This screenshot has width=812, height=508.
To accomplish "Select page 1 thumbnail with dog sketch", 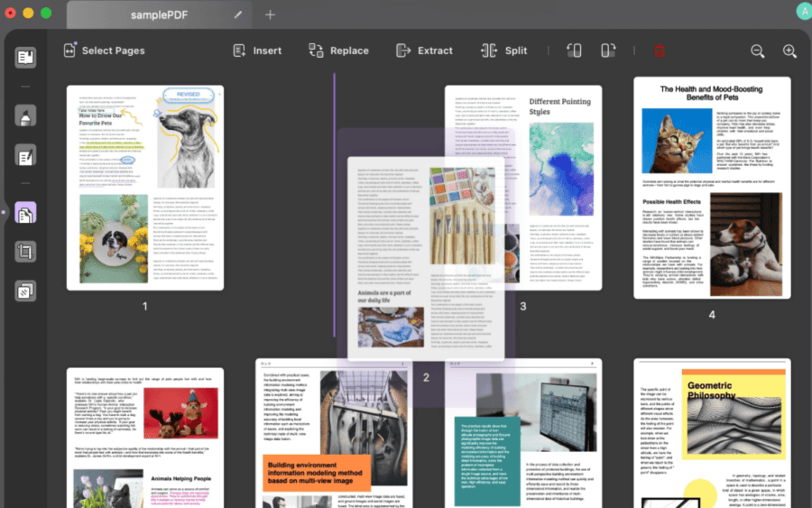I will coord(145,188).
